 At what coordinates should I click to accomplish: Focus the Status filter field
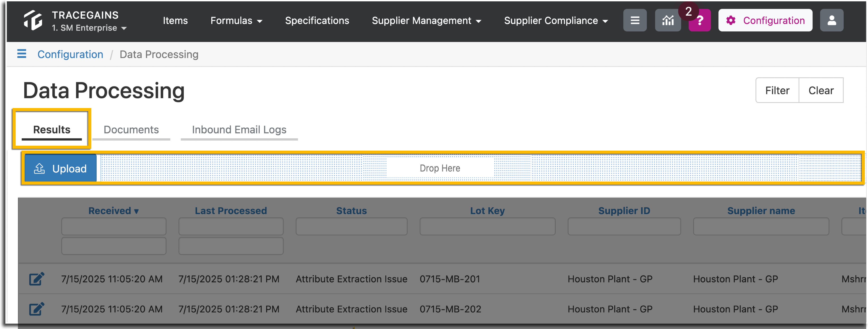(x=351, y=226)
